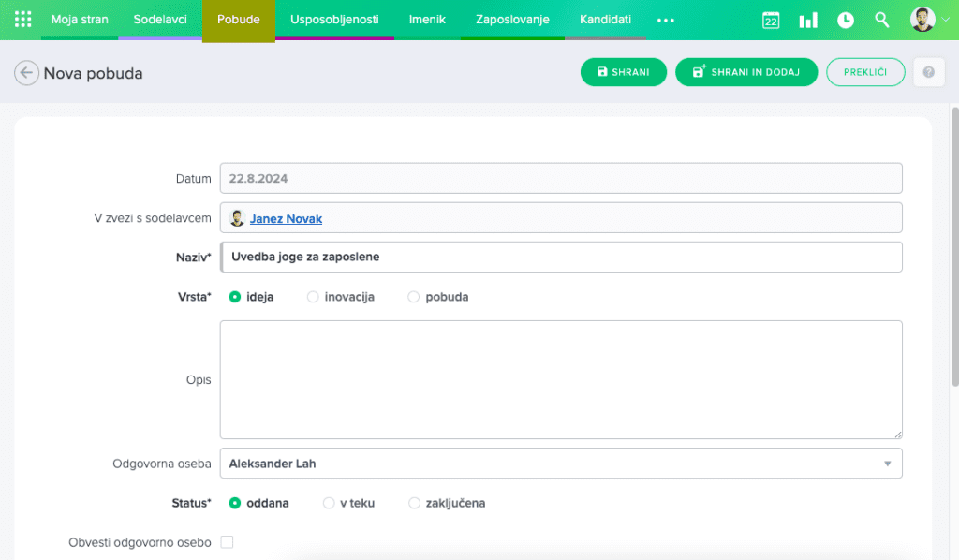Click into the Opis text area
This screenshot has width=959, height=560.
(x=560, y=379)
